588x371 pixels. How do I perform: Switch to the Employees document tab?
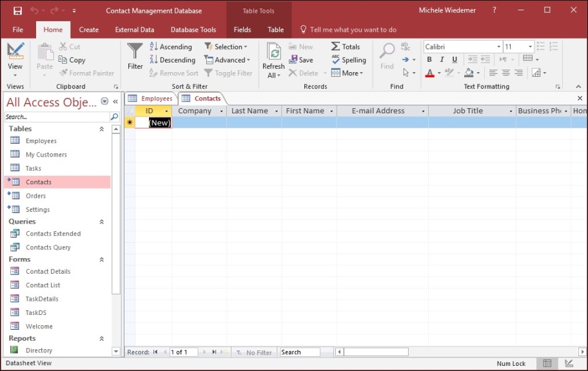(x=150, y=99)
